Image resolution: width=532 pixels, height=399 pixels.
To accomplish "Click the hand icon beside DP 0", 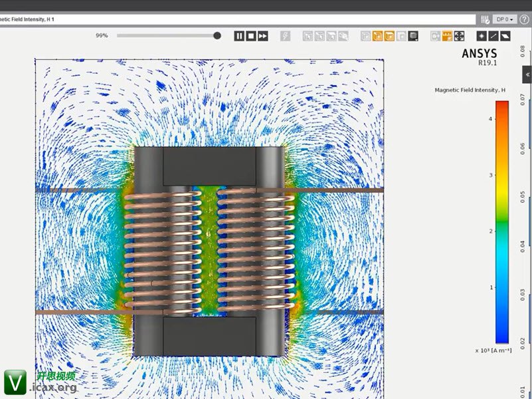I will coord(486,19).
